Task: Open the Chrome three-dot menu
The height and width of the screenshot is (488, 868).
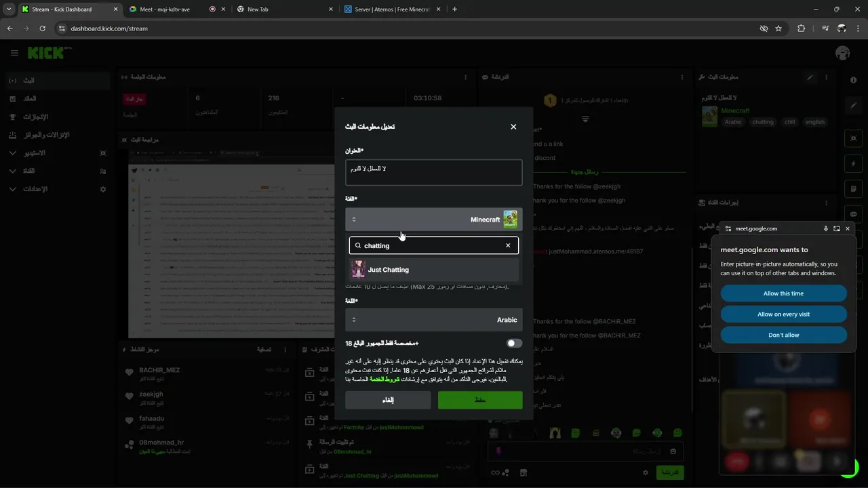Action: pyautogui.click(x=858, y=28)
